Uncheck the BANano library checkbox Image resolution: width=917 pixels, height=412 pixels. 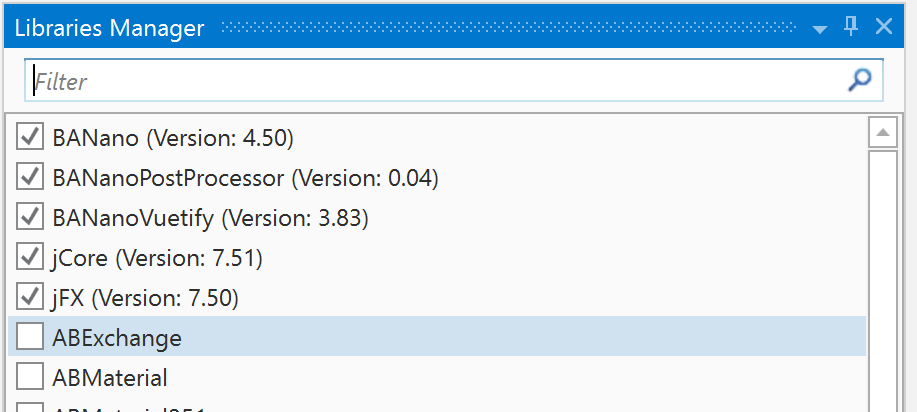[30, 137]
